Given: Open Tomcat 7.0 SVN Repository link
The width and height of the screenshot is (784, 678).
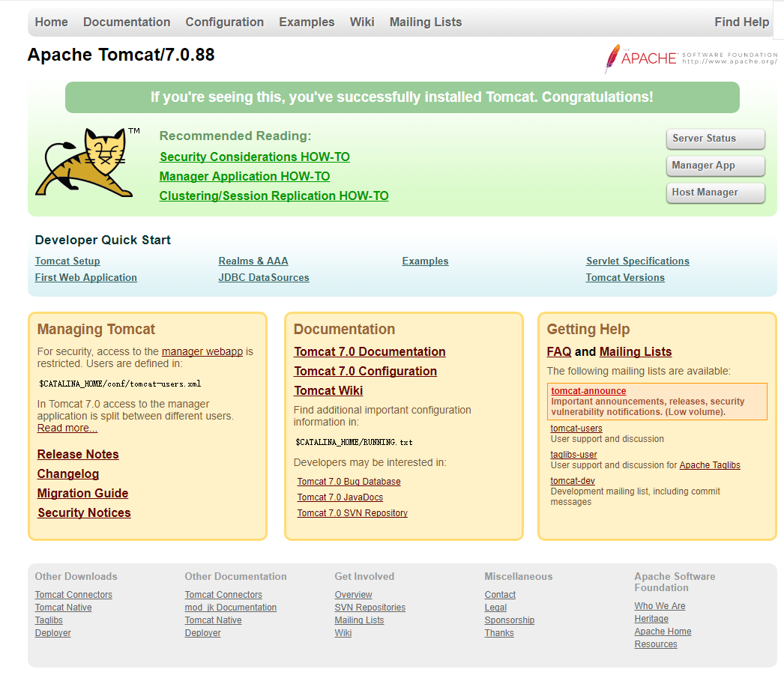Looking at the screenshot, I should tap(352, 513).
